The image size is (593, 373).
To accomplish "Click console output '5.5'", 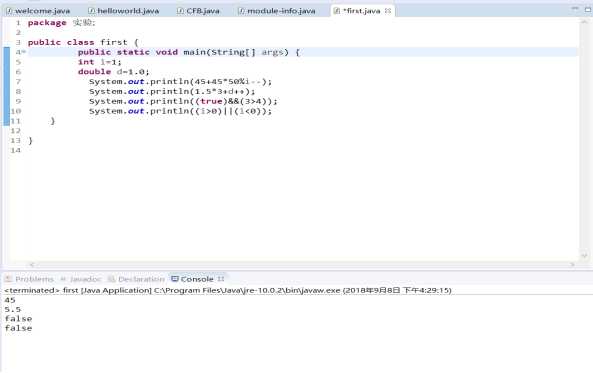I will pos(12,310).
